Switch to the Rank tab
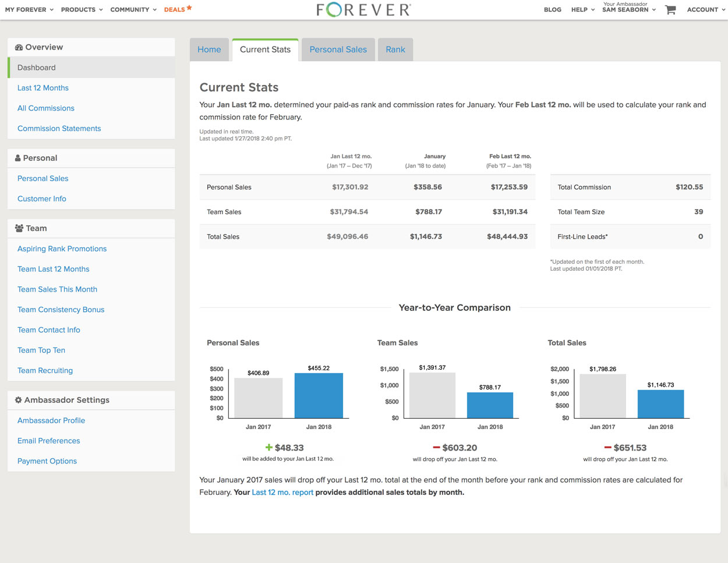 pyautogui.click(x=395, y=49)
